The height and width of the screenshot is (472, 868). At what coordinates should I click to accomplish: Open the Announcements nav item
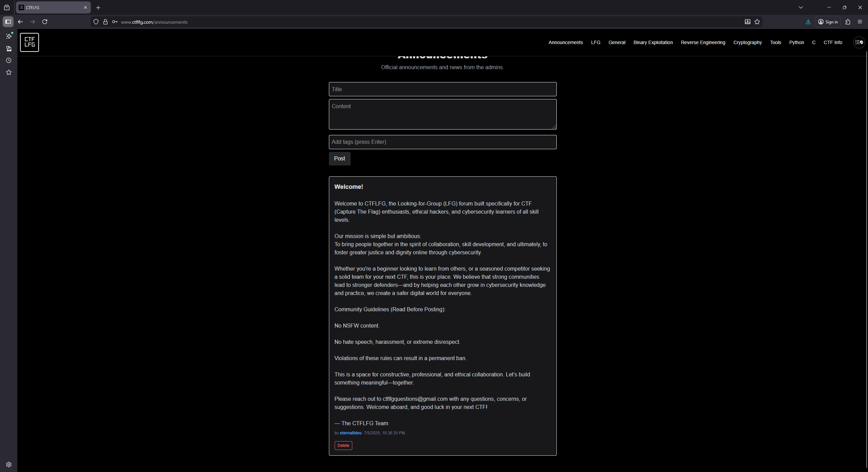coord(566,42)
